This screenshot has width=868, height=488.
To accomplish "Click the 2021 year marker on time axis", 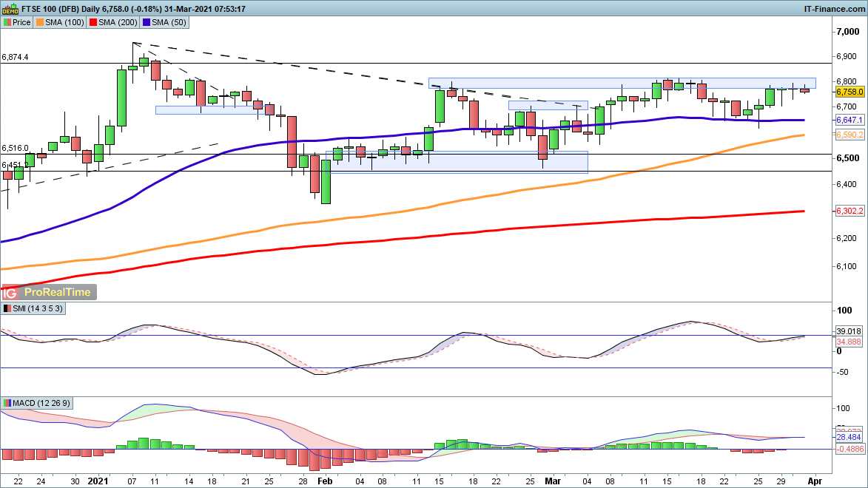I will [x=98, y=480].
